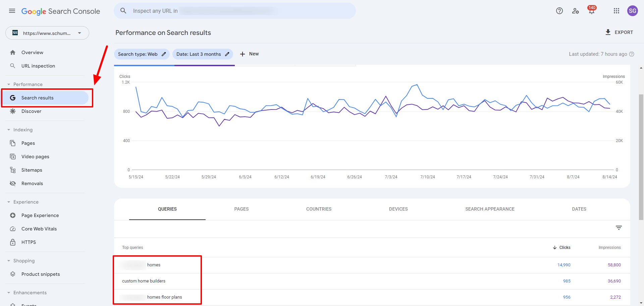Viewport: 644px width, 306px height.
Task: Open the Google apps grid
Action: click(x=616, y=11)
